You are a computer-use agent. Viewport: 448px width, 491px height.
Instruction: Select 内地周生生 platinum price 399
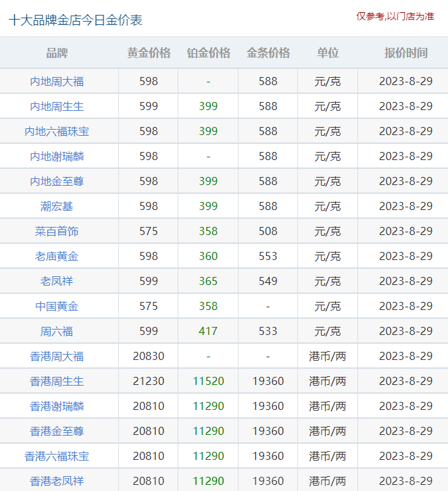[x=208, y=106]
